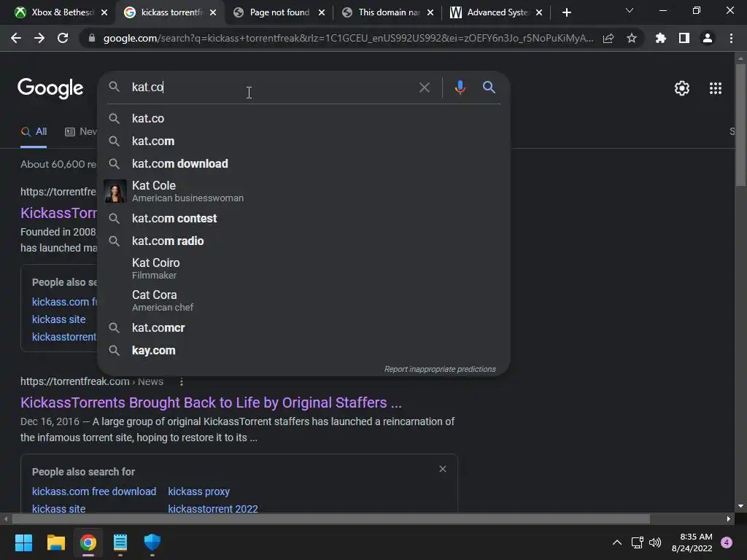Select Kat Cole businesswoman suggestion
Screen dimensions: 747x560
(303, 191)
